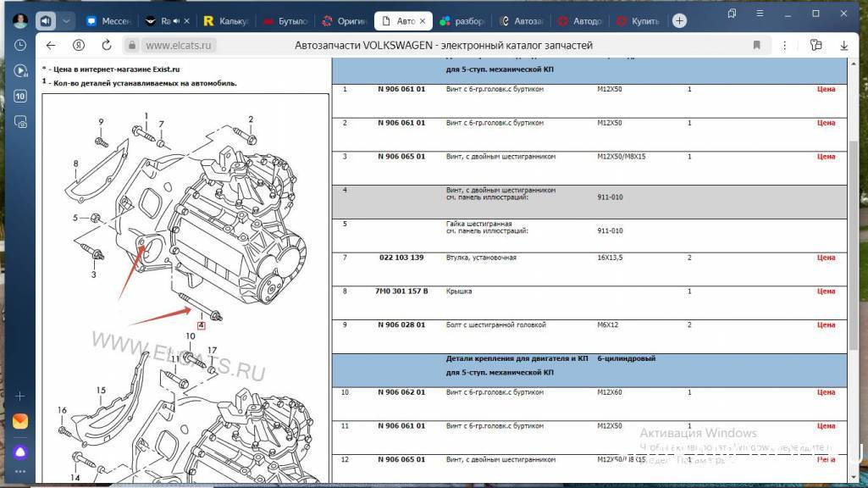Open Alice assistant in sidebar
Viewport: 868px width, 488px height.
point(20,452)
